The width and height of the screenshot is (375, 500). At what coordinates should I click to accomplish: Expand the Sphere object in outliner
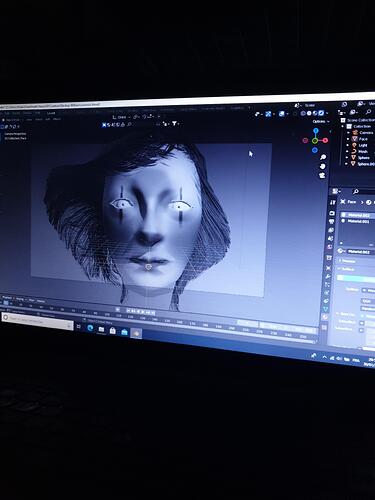tap(347, 157)
